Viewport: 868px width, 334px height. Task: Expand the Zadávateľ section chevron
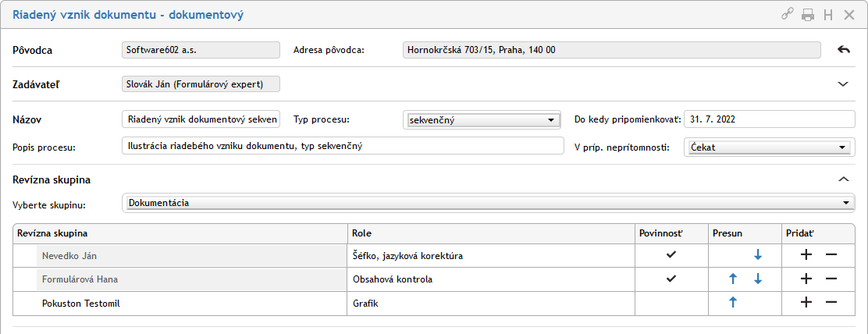coord(843,83)
